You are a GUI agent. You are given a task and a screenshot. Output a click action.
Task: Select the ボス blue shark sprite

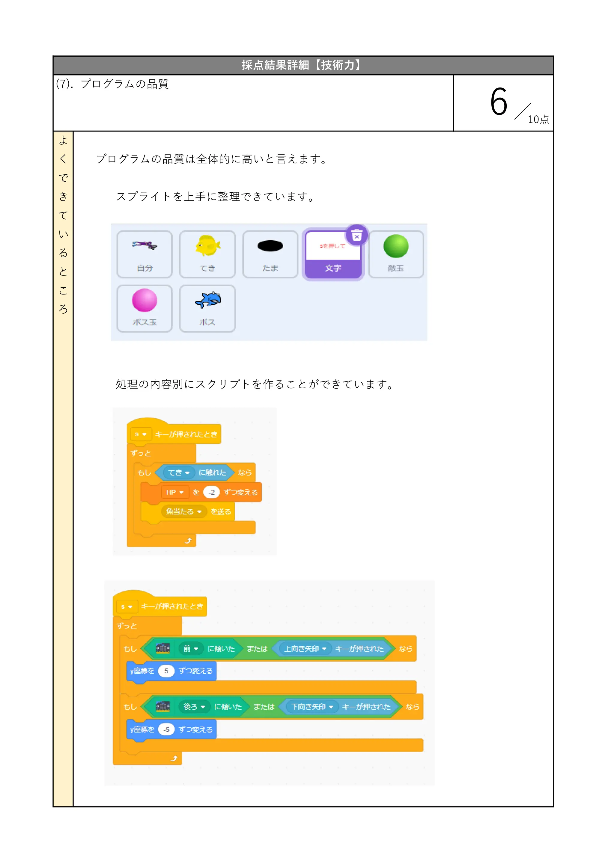207,309
